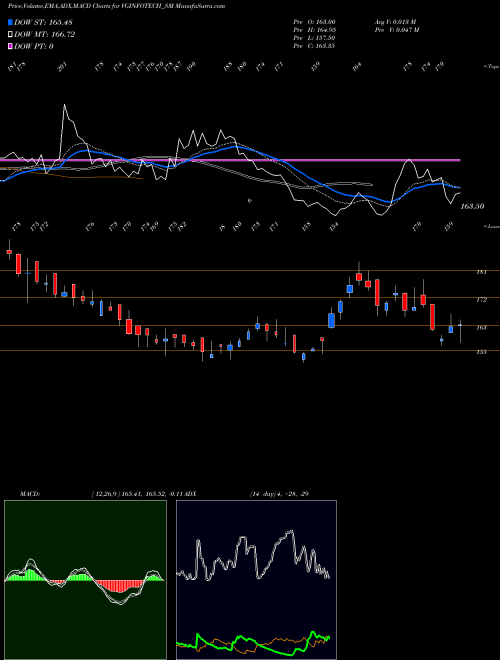The image size is (500, 660).
Task: Select the 'DOW PT: 0' legend text
Action: pyautogui.click(x=34, y=46)
